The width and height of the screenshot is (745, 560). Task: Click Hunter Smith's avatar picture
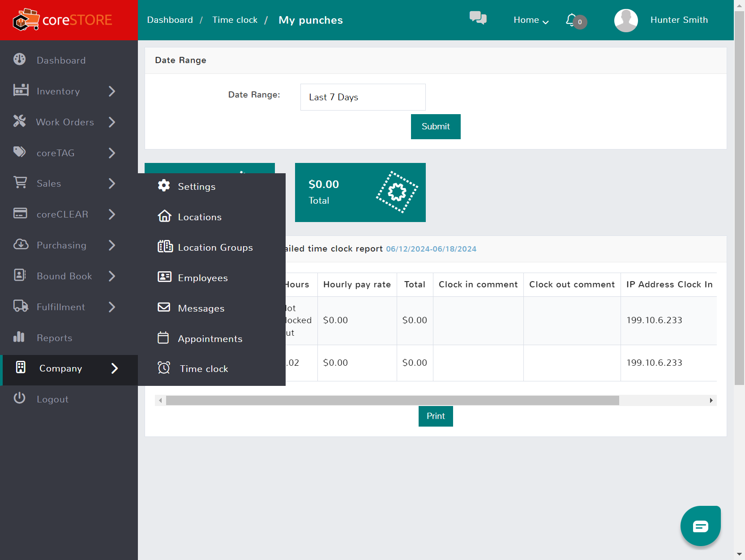click(626, 20)
